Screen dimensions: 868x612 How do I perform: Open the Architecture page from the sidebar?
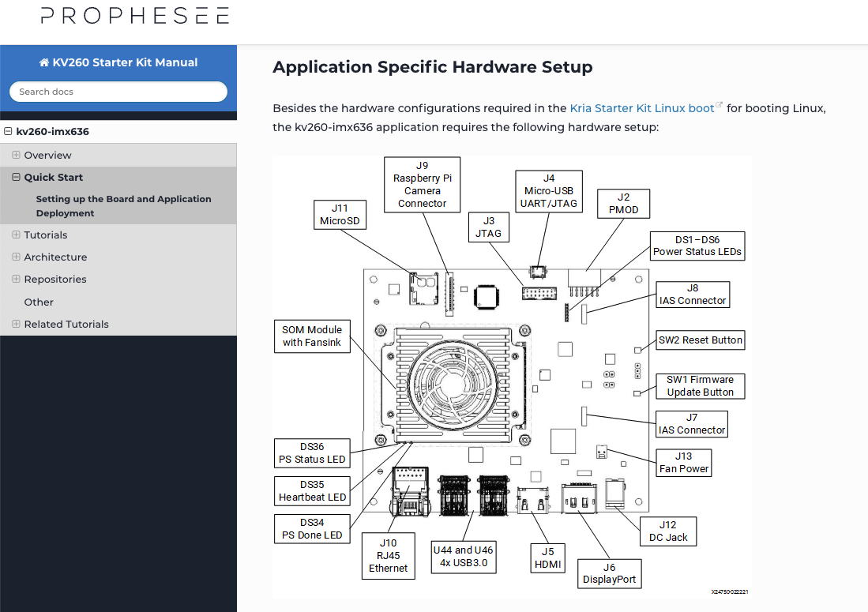tap(55, 257)
